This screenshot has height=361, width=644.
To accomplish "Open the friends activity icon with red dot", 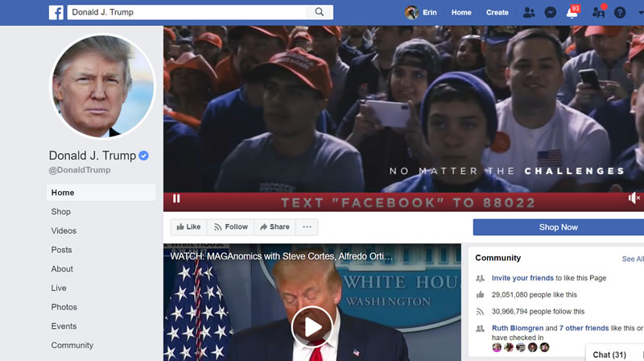I will (x=599, y=12).
